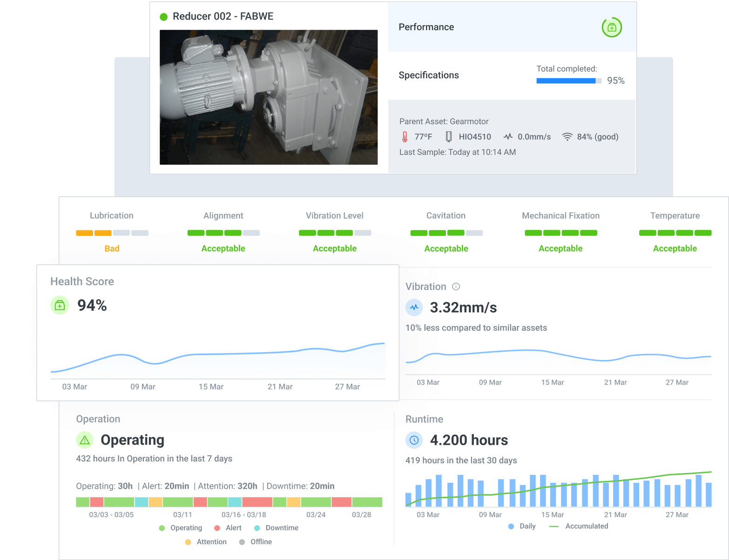The image size is (729, 560).
Task: Open the Performance tab
Action: [426, 27]
